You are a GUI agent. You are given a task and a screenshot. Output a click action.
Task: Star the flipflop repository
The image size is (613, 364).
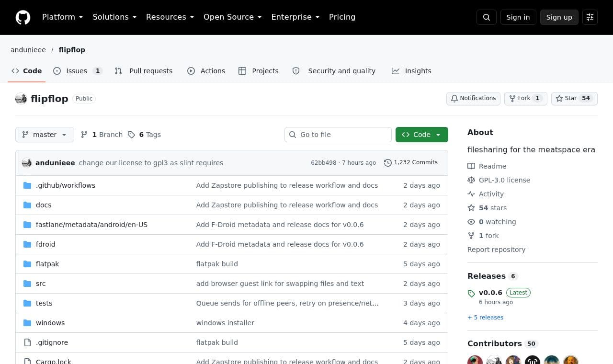[574, 98]
